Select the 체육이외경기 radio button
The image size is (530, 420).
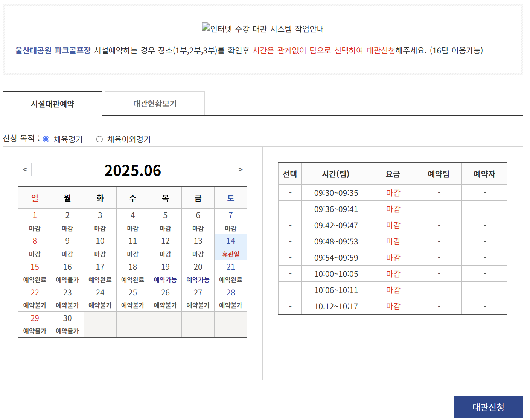99,139
